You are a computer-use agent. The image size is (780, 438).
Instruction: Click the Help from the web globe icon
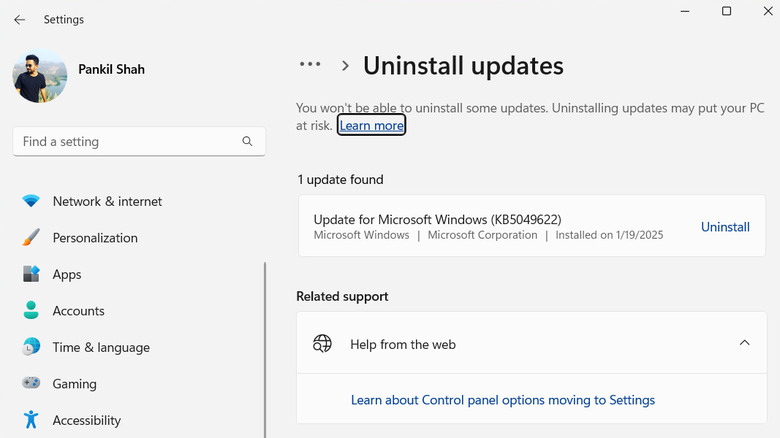pos(322,344)
